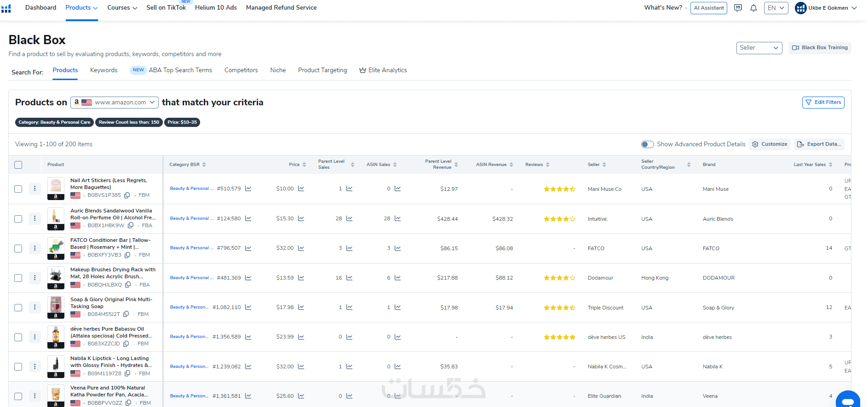Click the Customize columns button

coord(770,144)
